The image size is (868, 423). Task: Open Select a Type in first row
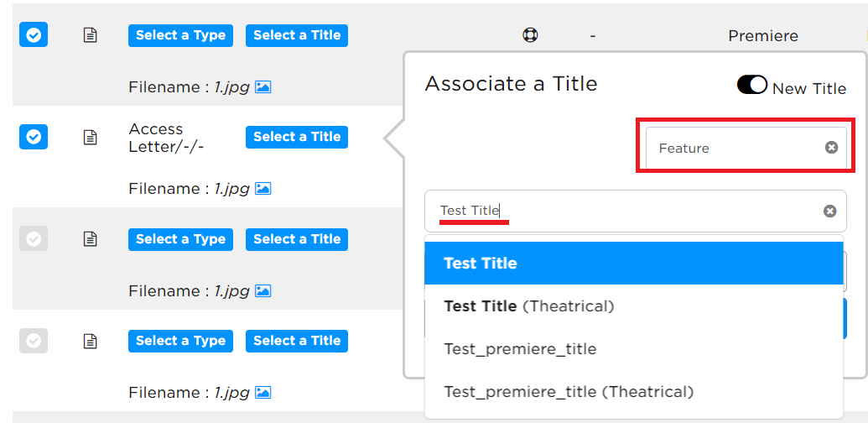[x=180, y=35]
